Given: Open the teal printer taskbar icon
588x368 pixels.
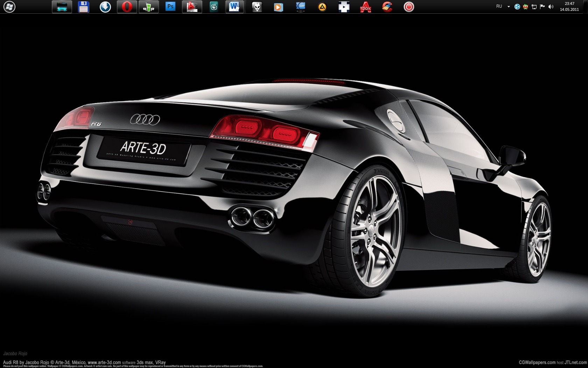Looking at the screenshot, I should click(62, 7).
